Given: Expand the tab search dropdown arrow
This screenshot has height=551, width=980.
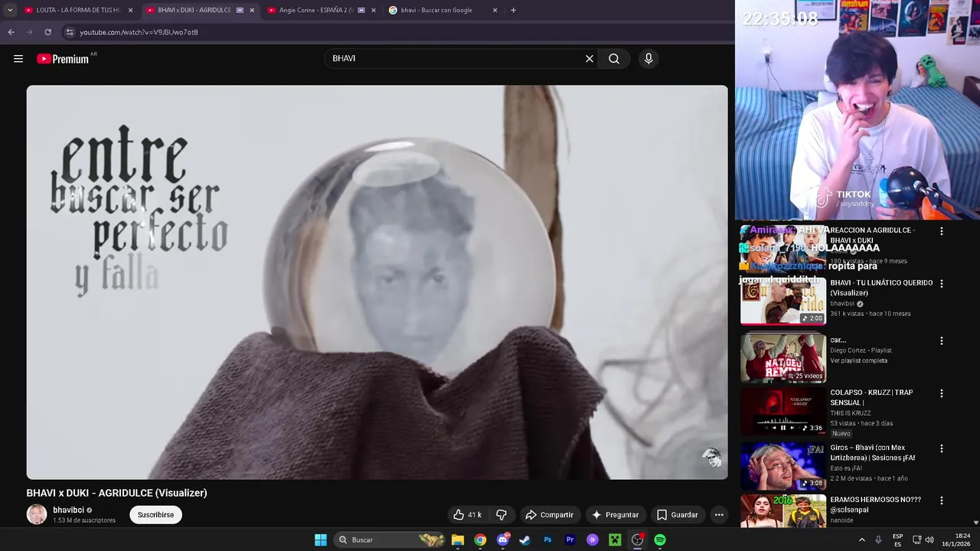Looking at the screenshot, I should (x=10, y=10).
